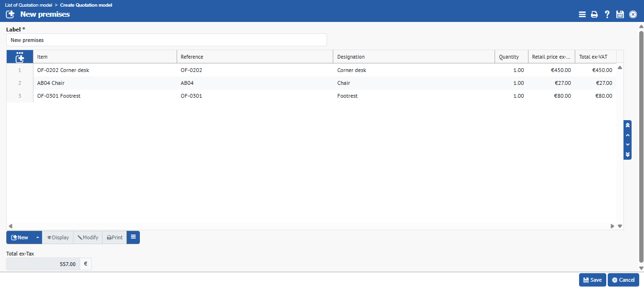This screenshot has width=644, height=287.
Task: Click the floppy disk save icon in header
Action: 620,14
